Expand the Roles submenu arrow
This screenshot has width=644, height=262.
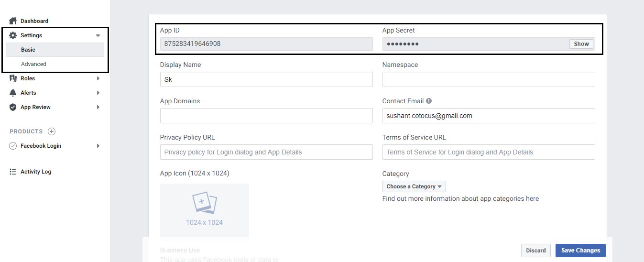click(x=98, y=78)
